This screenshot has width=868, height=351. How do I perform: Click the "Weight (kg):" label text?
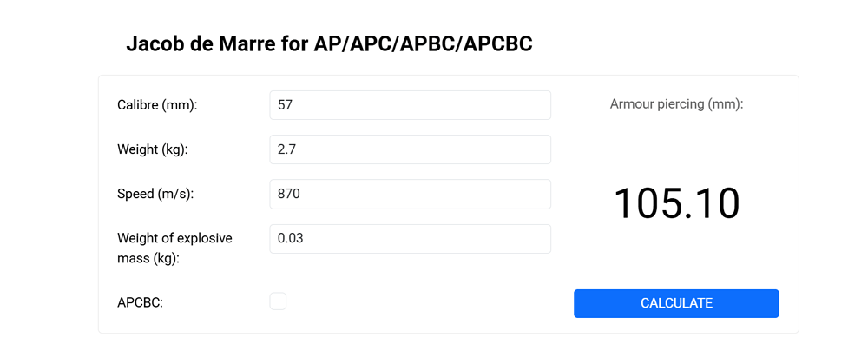[153, 149]
